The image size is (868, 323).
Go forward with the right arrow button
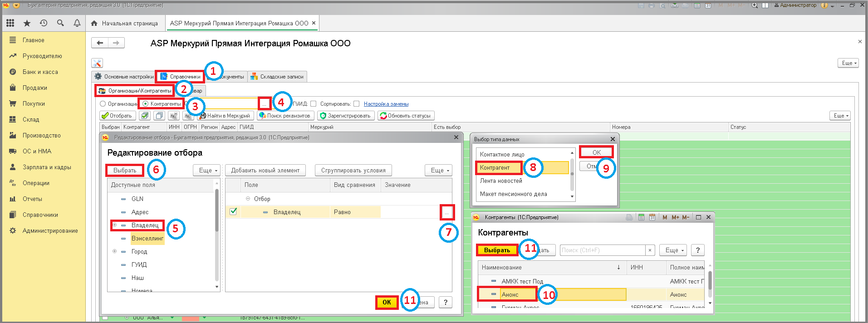116,43
